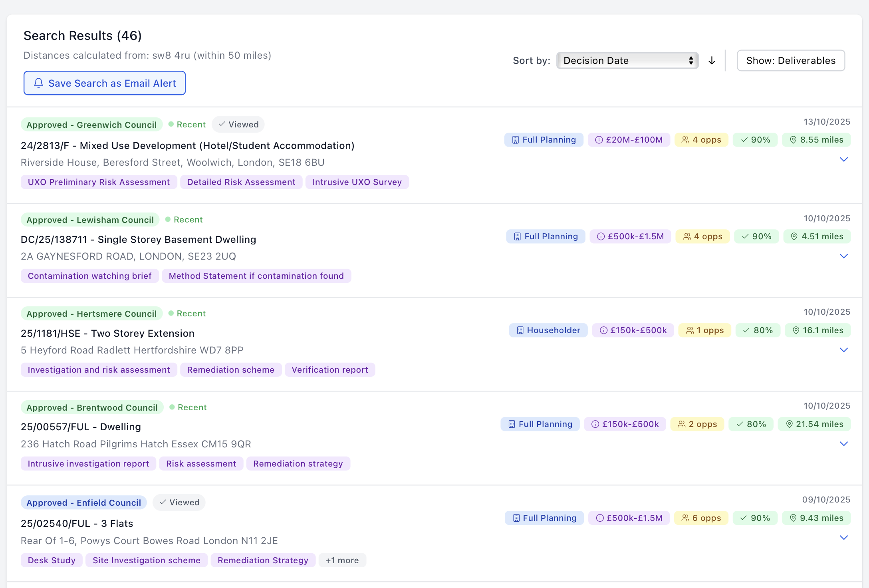The height and width of the screenshot is (588, 869).
Task: Open 25/1181/HSE Two Storey Extension
Action: coord(108,334)
